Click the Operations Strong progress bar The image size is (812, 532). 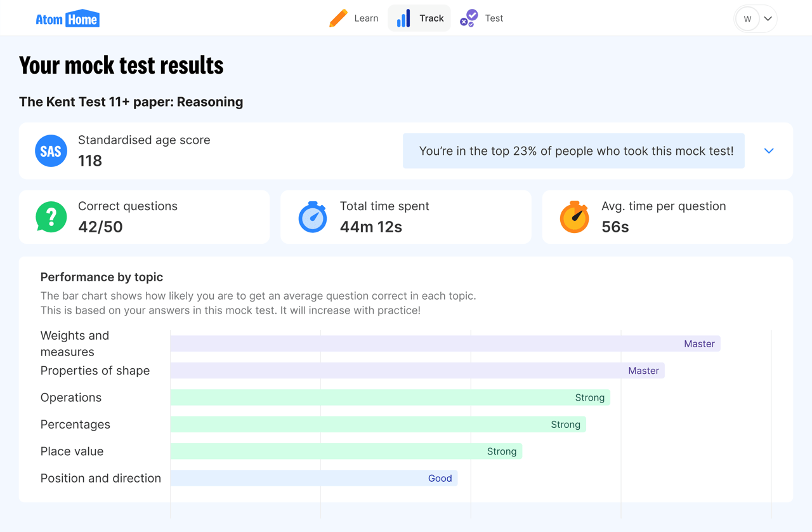(390, 397)
